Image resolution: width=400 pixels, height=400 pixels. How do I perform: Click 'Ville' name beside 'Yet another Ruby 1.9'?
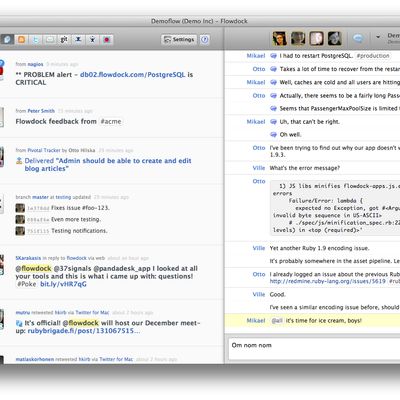(259, 248)
